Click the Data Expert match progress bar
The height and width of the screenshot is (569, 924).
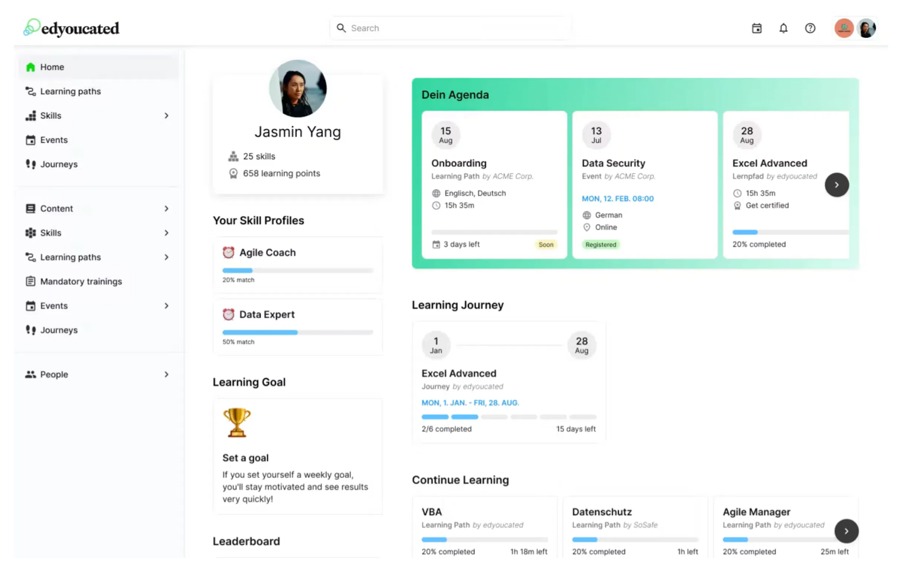tap(297, 332)
